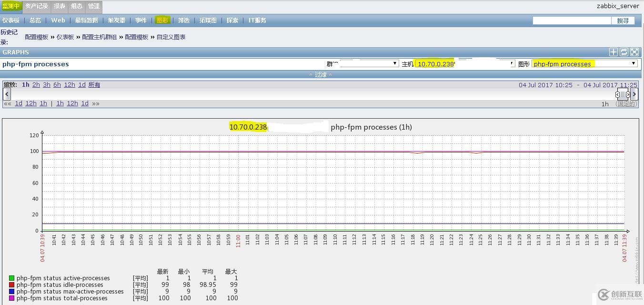The image size is (644, 305).
Task: Select the 6h zoom level
Action: point(57,84)
